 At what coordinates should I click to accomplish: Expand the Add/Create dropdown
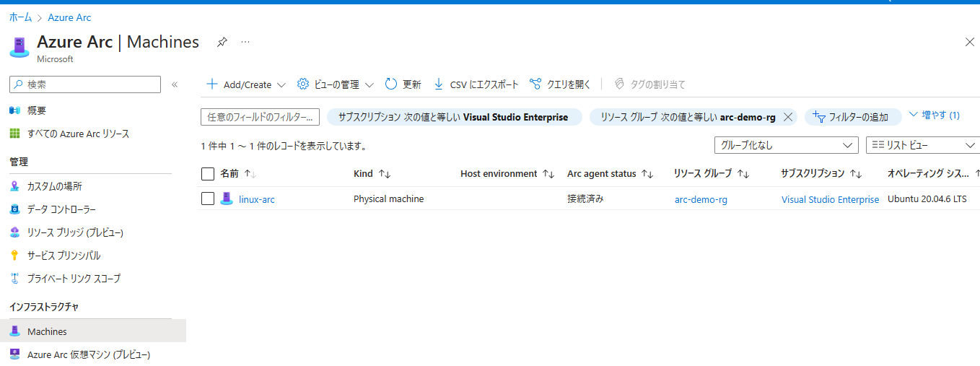click(281, 85)
